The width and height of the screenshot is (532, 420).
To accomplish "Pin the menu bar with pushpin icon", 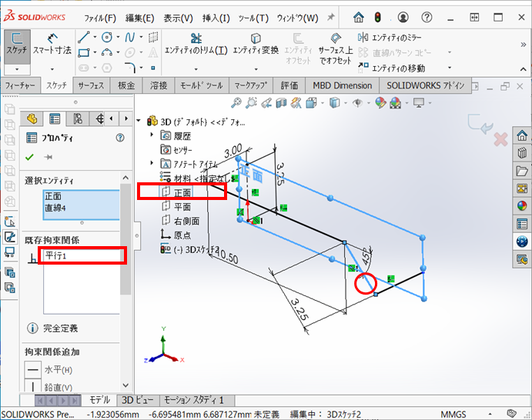I will point(331,17).
